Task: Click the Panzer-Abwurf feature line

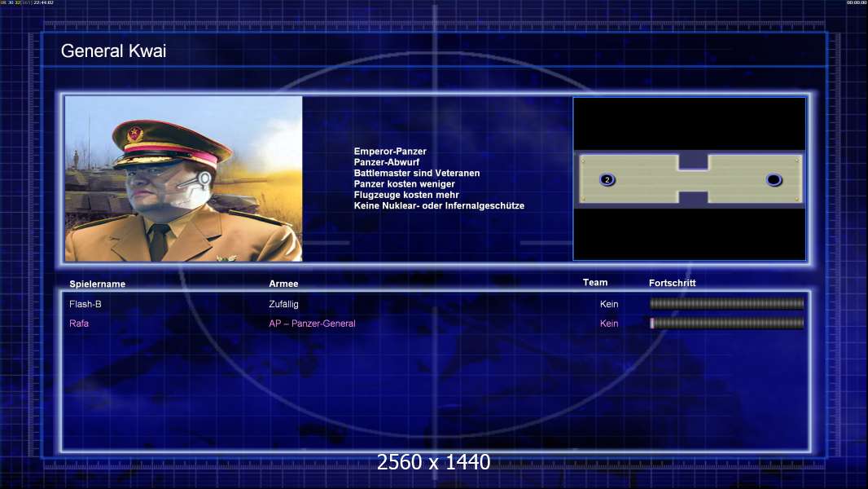Action: click(x=387, y=162)
